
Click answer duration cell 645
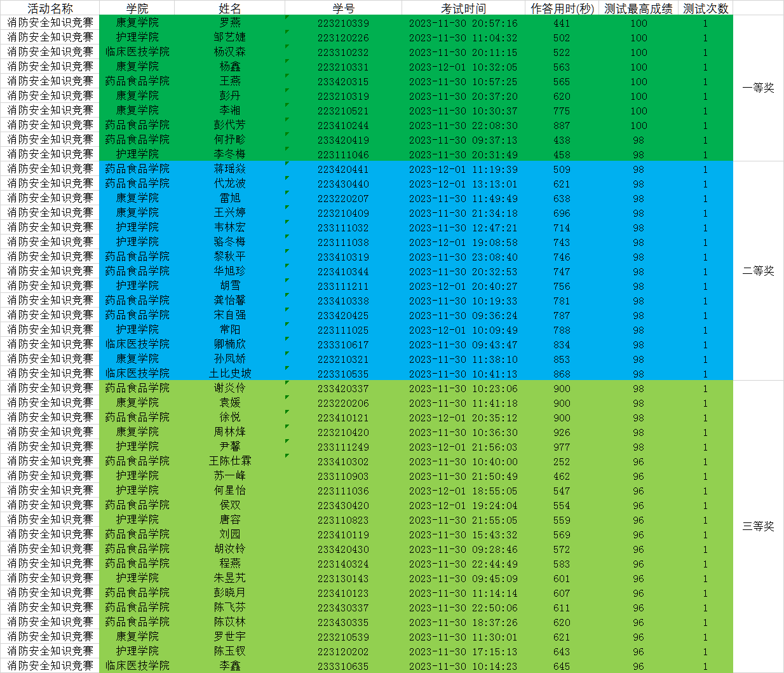coord(562,666)
